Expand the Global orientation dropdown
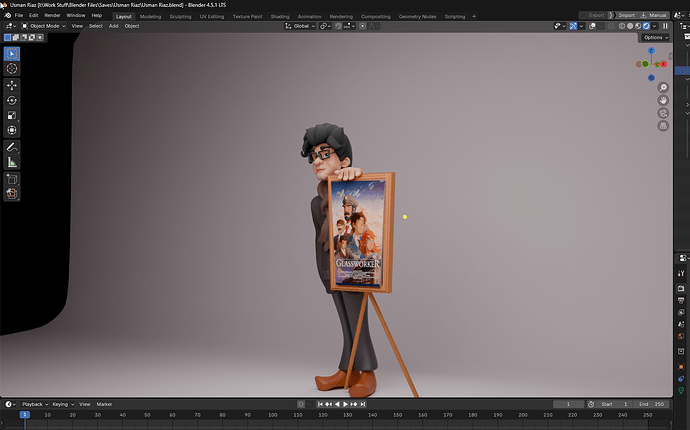 pos(301,26)
